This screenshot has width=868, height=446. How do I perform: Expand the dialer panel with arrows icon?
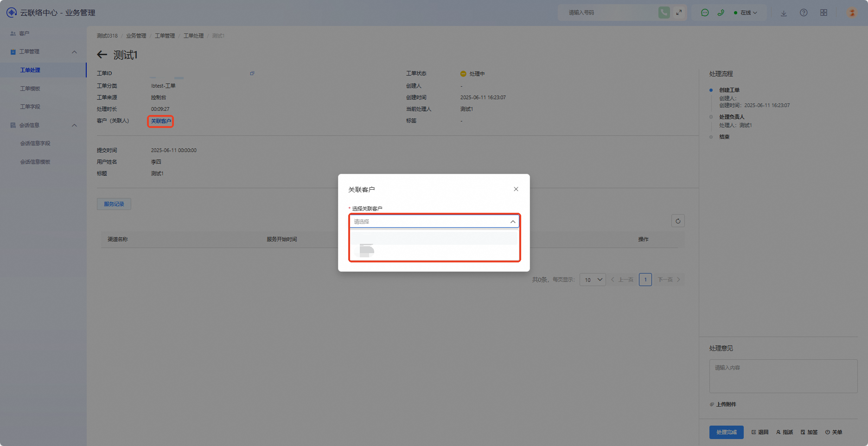(679, 13)
